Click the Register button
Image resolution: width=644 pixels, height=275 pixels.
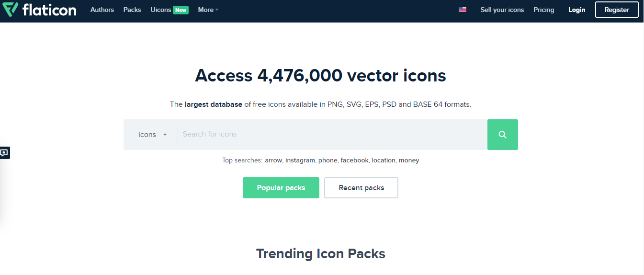[617, 10]
